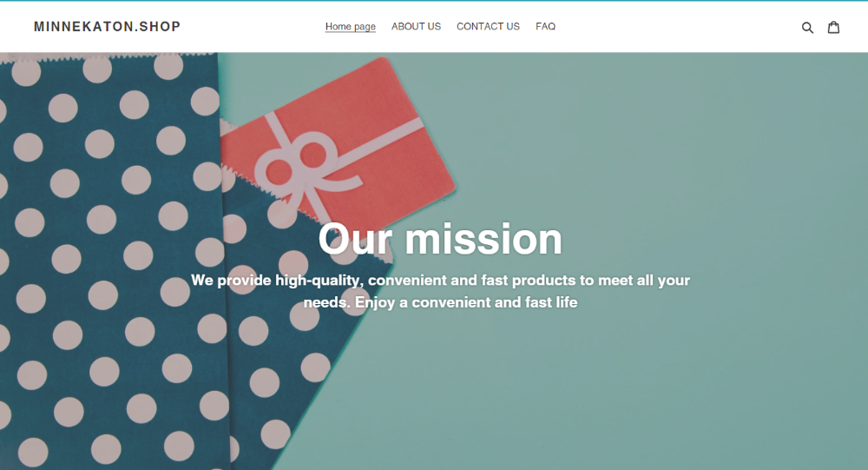Open the shopping bag cart icon

[x=833, y=27]
